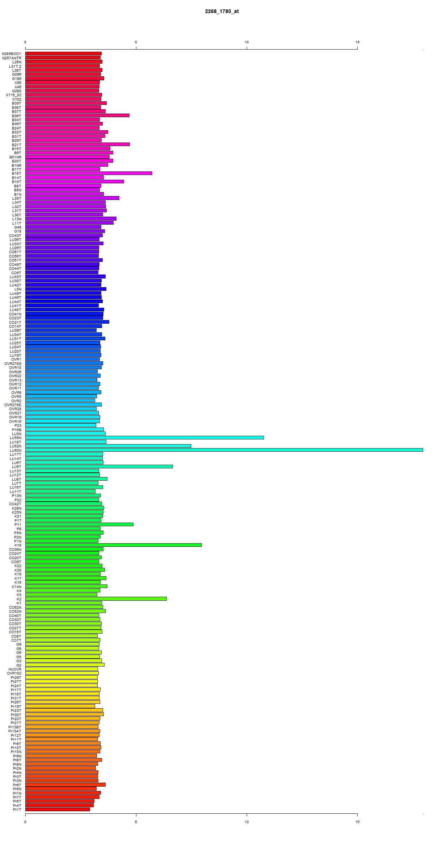Click the Pr13BT row label
The image size is (434, 868).
pos(15,728)
